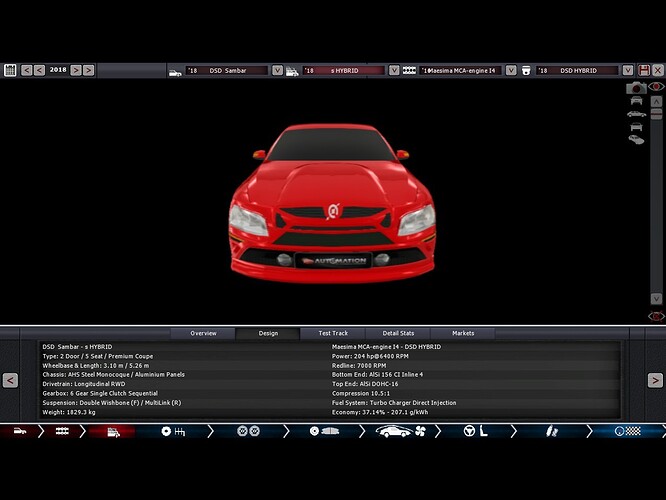Toggle the red eye icon at bottom right
The width and height of the screenshot is (666, 500).
656,316
